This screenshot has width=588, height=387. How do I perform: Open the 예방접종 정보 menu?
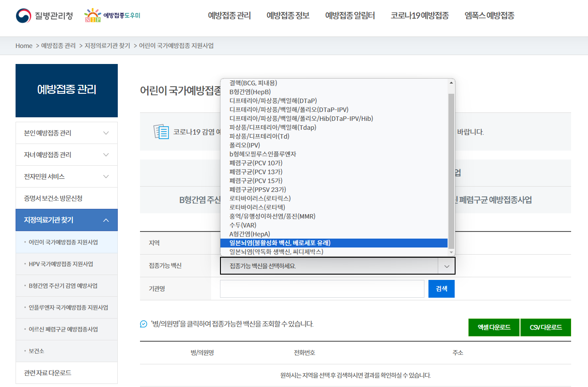pos(287,15)
